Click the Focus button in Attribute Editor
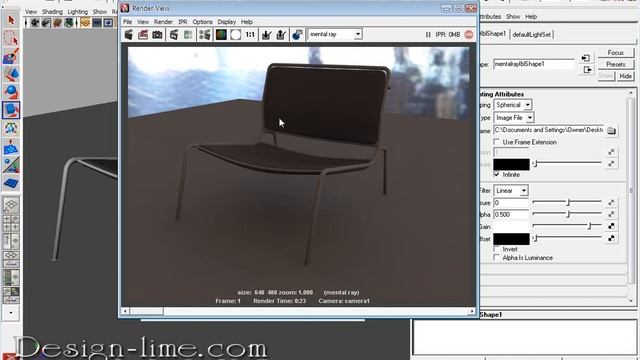Screen dimensions: 640x360 [x=616, y=53]
